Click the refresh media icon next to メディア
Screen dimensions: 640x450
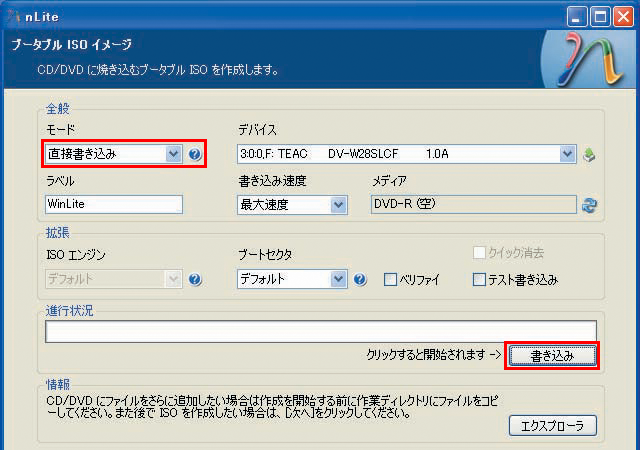click(589, 205)
